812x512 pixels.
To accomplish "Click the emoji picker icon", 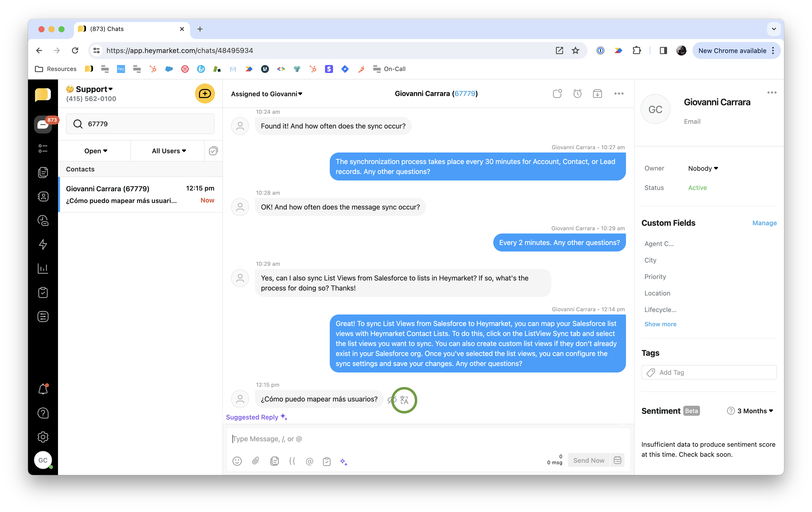I will (x=237, y=461).
